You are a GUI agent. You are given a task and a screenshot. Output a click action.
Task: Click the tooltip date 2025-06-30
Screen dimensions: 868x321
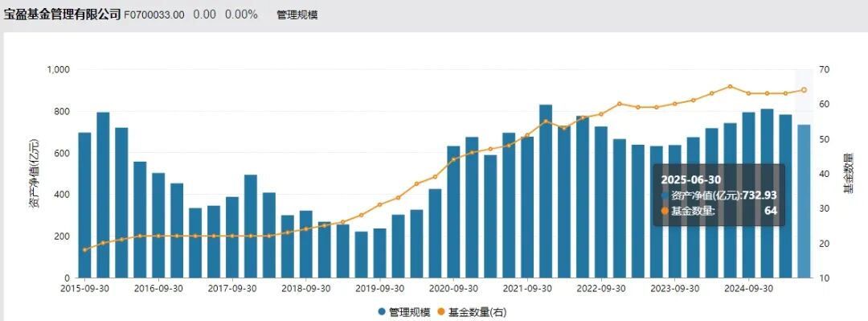691,179
